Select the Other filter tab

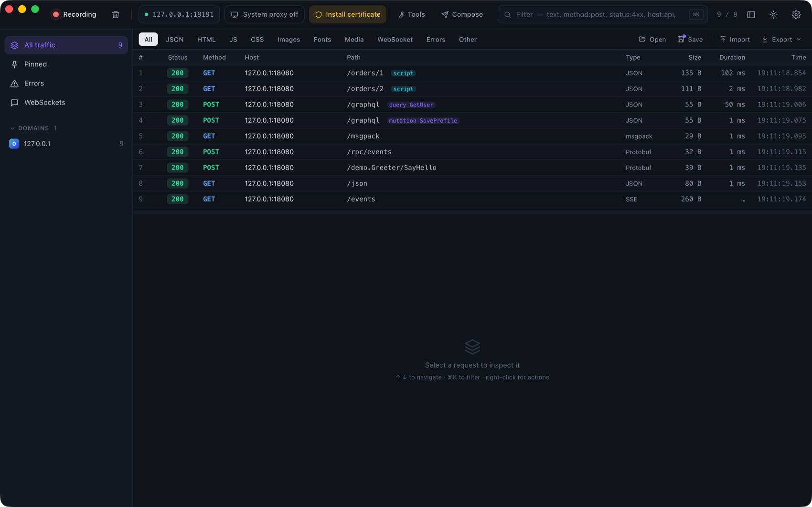[468, 40]
